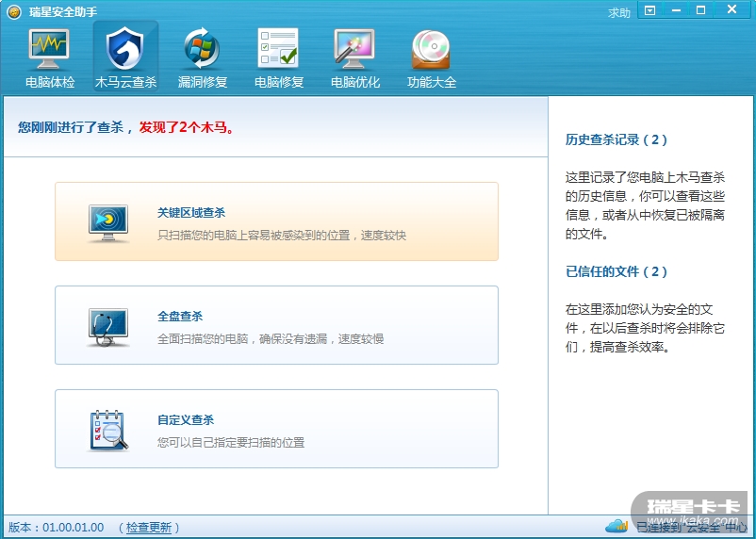The height and width of the screenshot is (539, 756).
Task: Open 历史查杀记录 (2) history records
Action: point(616,139)
